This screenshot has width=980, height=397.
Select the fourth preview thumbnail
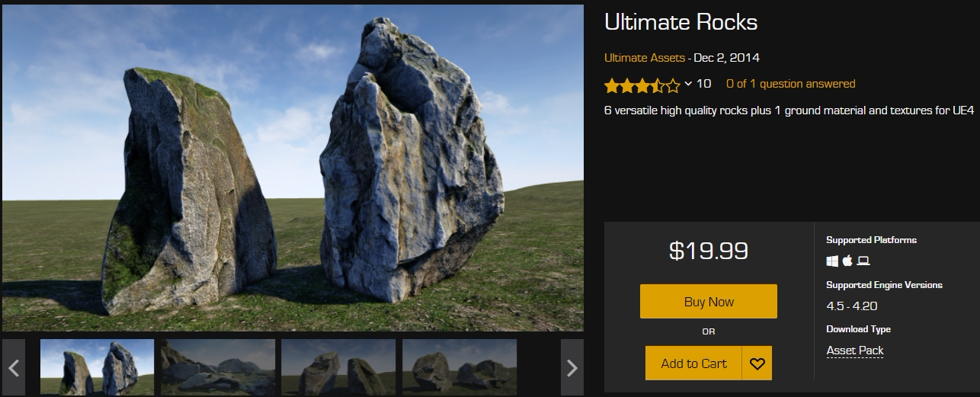point(460,367)
